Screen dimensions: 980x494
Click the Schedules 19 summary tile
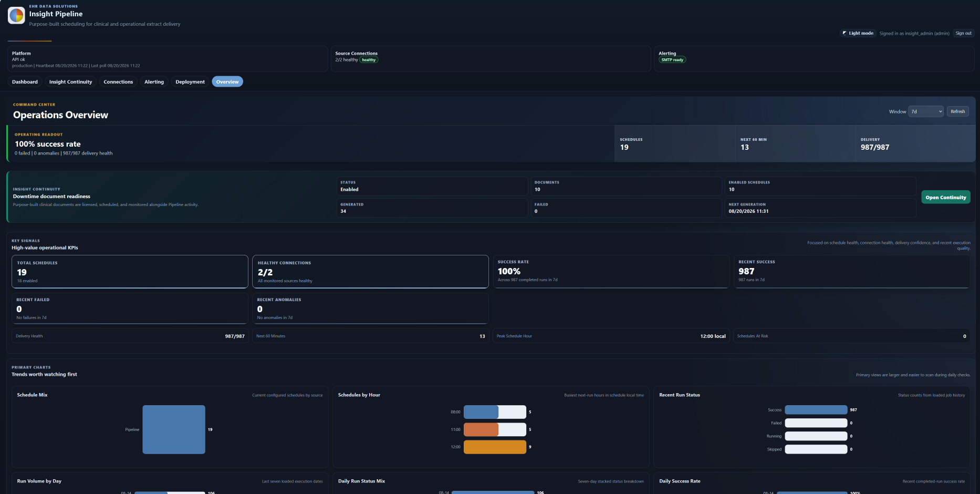(x=675, y=143)
